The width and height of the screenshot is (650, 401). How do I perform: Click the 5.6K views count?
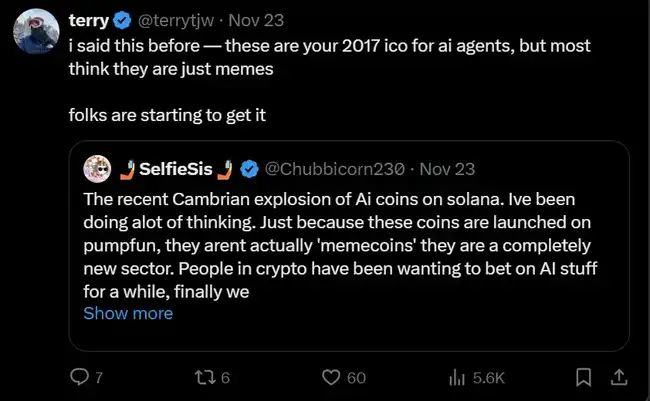click(x=488, y=377)
